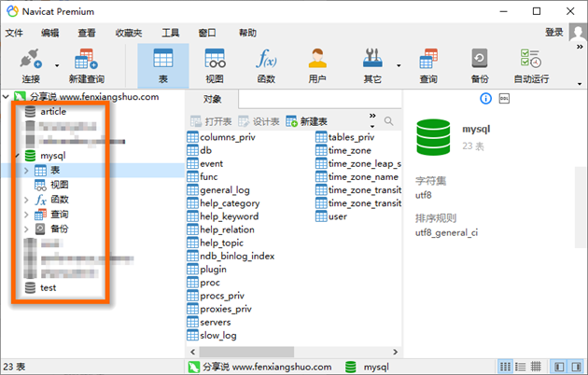Open the 窗口 menu
Viewport: 588px width, 375px height.
click(x=207, y=33)
